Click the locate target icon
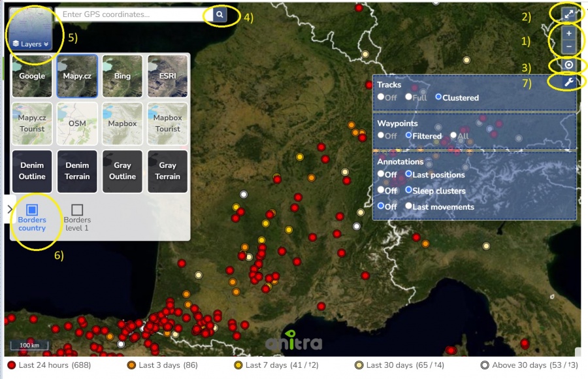Image resolution: width=588 pixels, height=379 pixels. click(x=568, y=65)
